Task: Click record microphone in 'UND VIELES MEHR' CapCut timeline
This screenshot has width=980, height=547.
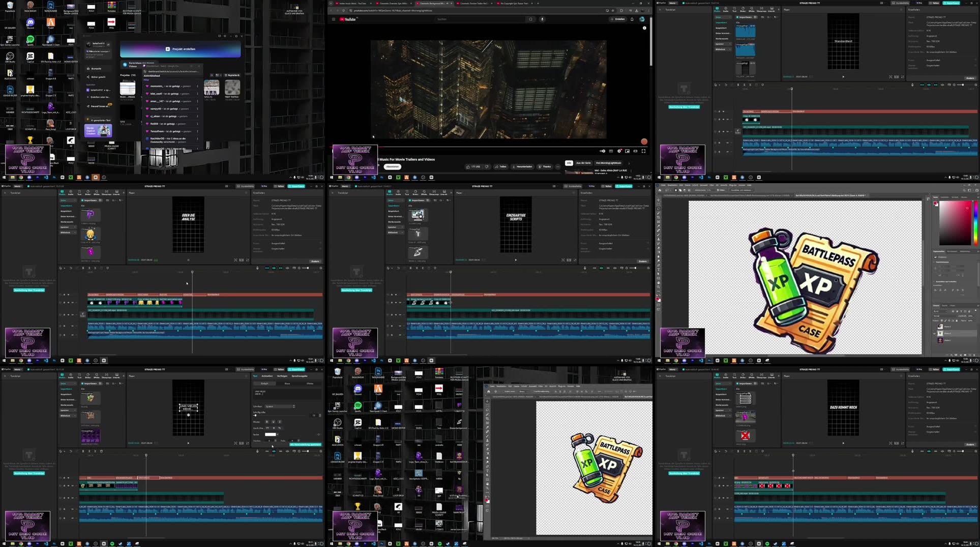Action: (257, 451)
